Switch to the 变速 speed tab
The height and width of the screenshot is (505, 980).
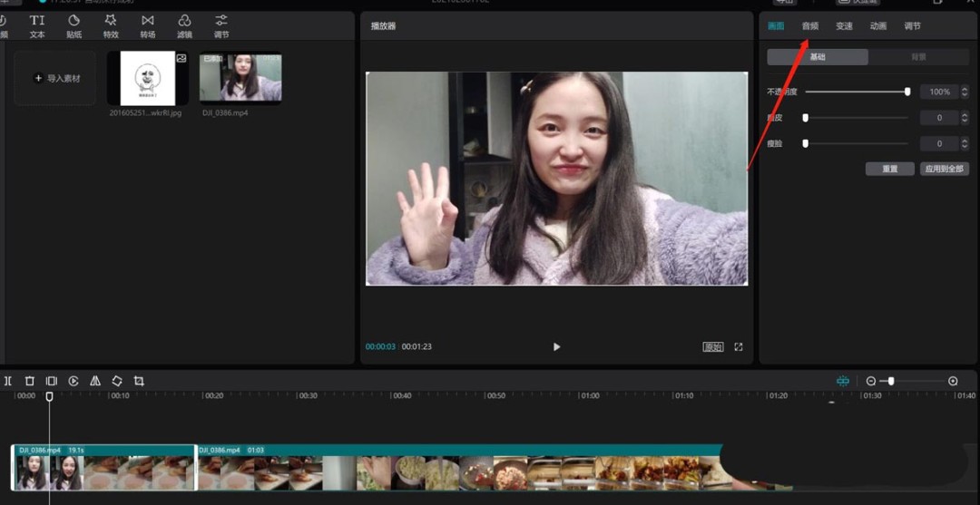(845, 26)
